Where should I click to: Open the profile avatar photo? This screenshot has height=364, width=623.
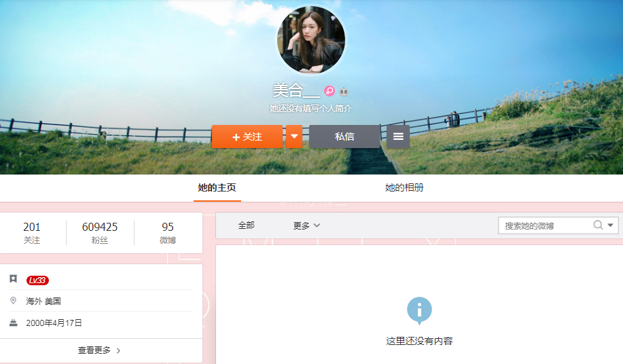(x=311, y=40)
